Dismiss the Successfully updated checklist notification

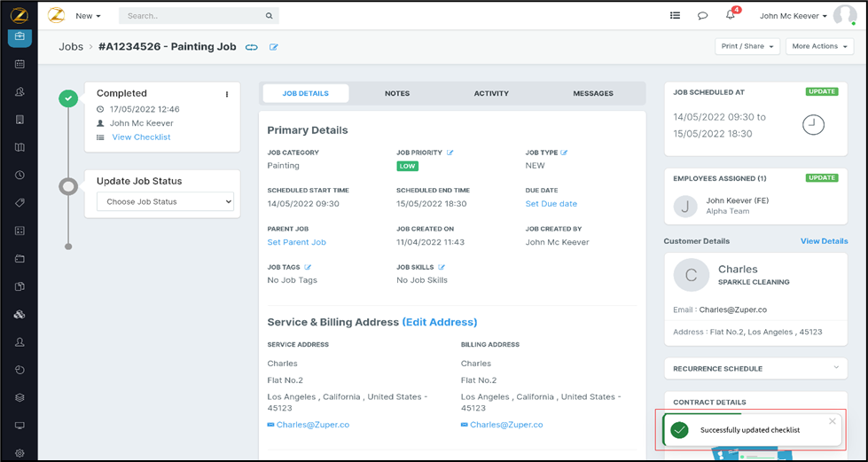(x=832, y=421)
